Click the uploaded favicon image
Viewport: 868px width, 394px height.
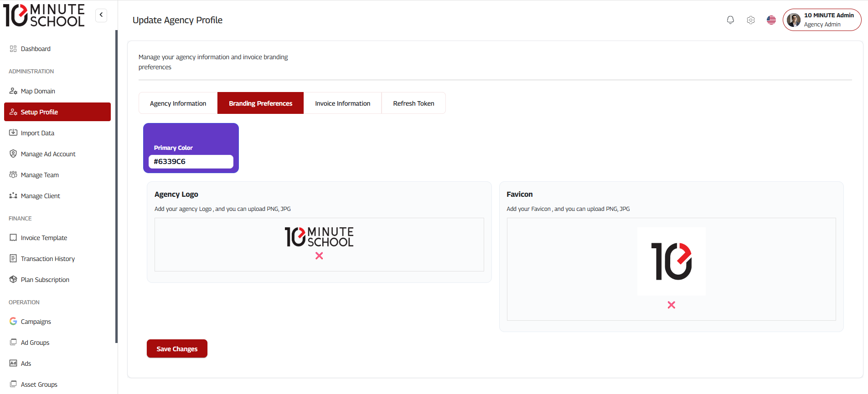tap(672, 261)
